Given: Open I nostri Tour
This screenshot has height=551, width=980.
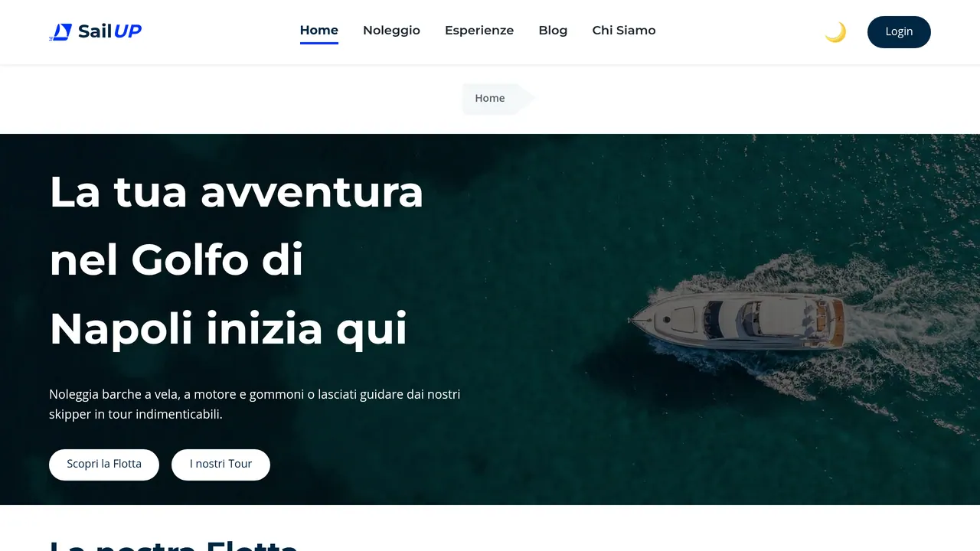Looking at the screenshot, I should click(220, 465).
